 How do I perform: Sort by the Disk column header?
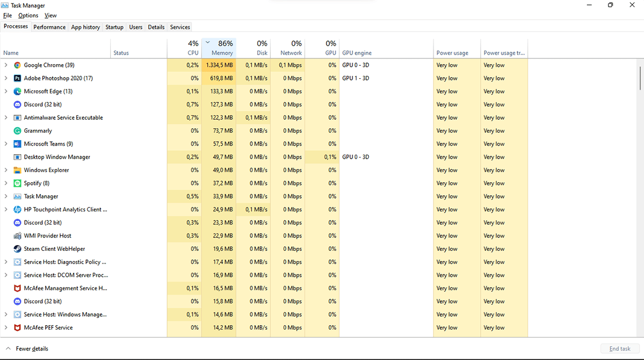click(x=253, y=49)
